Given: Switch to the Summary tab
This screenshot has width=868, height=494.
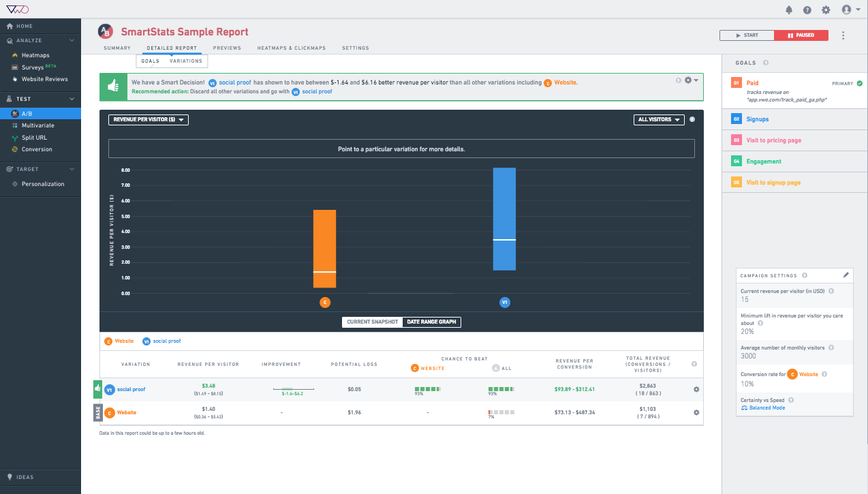Looking at the screenshot, I should tap(117, 48).
